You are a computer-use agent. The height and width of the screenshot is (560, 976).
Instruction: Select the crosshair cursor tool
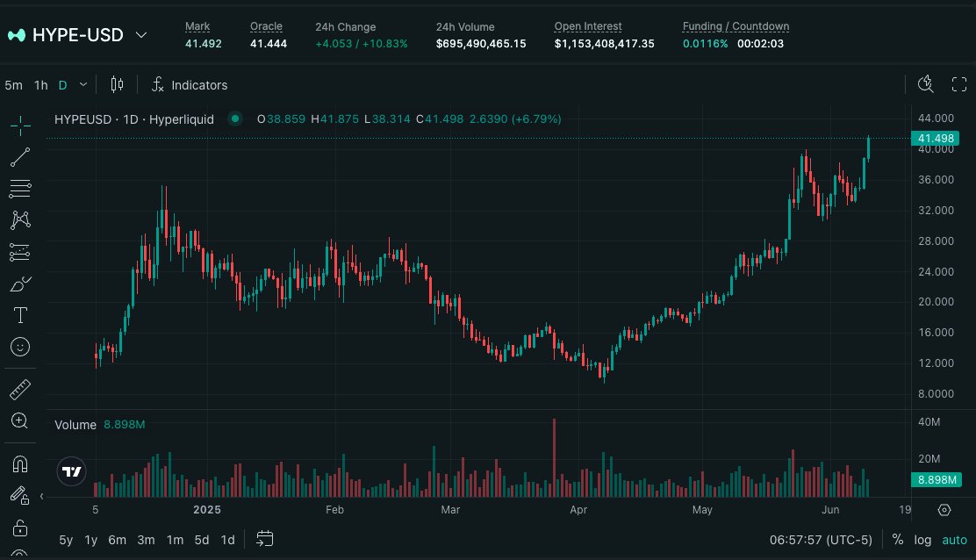pyautogui.click(x=20, y=126)
